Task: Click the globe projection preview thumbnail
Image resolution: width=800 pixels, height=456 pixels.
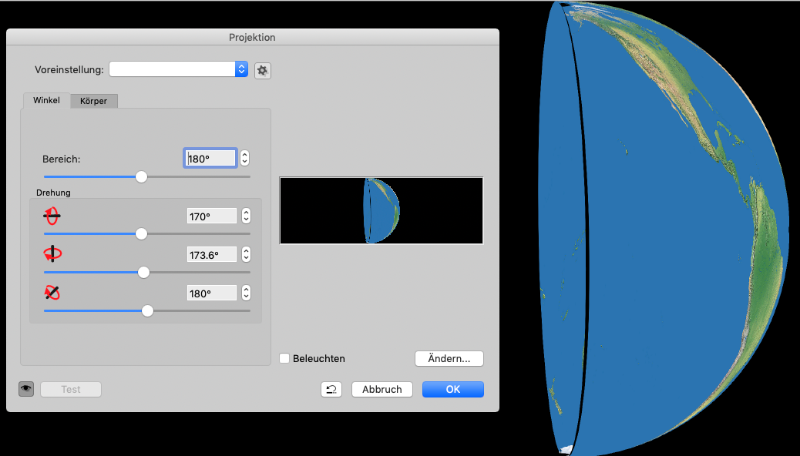Action: point(381,211)
